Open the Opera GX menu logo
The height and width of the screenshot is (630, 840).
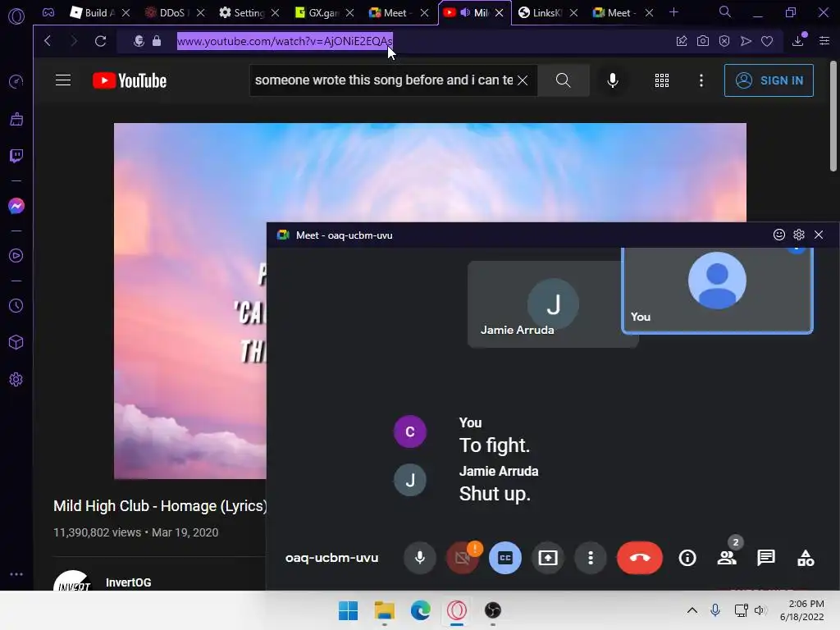pos(16,16)
